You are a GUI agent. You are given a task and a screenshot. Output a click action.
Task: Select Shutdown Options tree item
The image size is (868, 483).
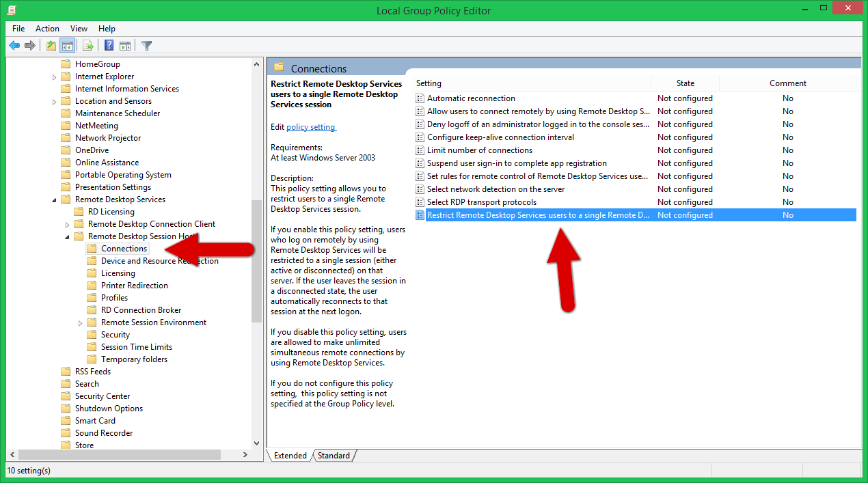109,409
